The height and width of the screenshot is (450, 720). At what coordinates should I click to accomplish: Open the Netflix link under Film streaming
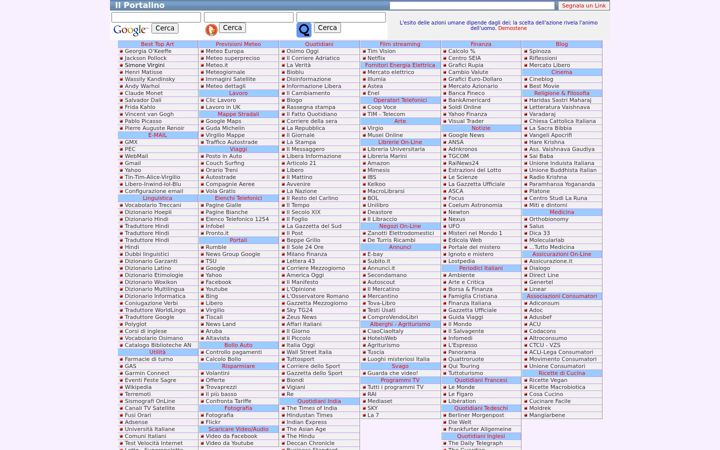376,58
